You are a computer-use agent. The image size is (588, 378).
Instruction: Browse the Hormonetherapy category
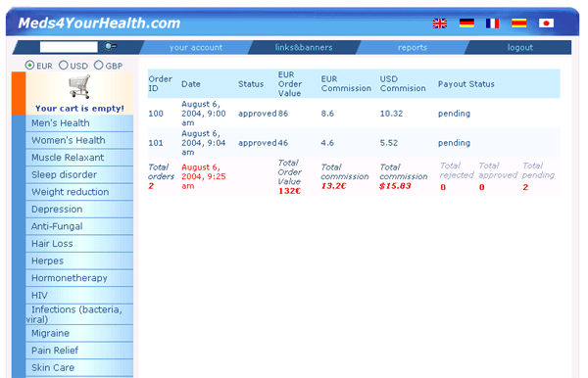click(x=79, y=278)
